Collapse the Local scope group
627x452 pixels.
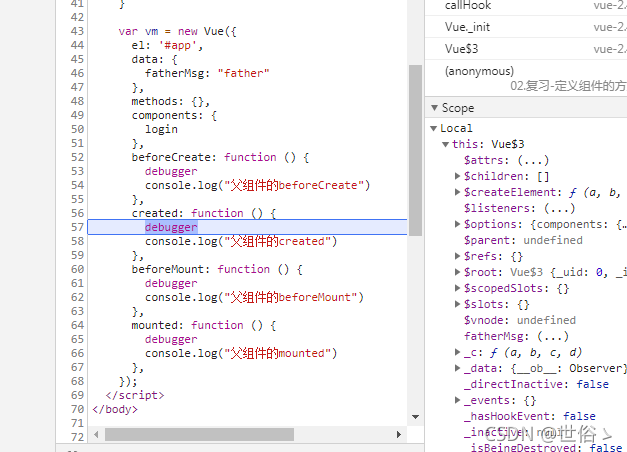coord(433,128)
